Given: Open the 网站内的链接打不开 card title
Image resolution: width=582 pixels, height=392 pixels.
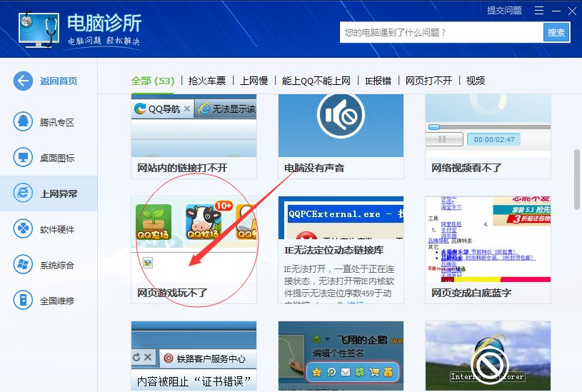Looking at the screenshot, I should click(182, 168).
